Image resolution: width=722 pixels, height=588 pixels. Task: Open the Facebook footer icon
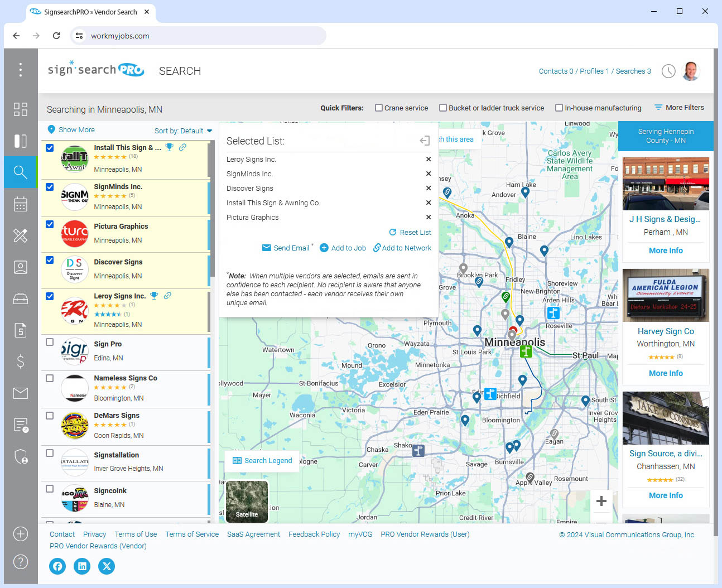coord(57,566)
